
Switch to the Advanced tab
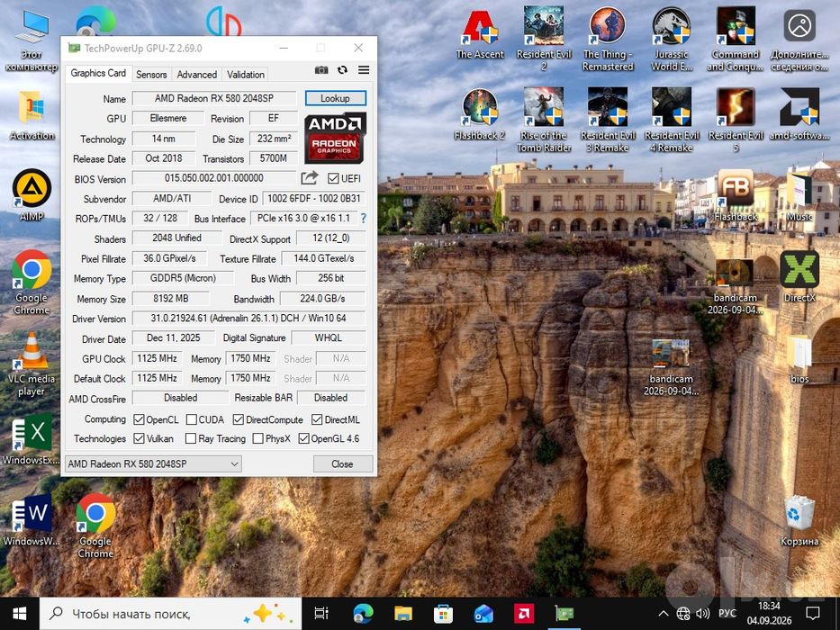click(196, 75)
